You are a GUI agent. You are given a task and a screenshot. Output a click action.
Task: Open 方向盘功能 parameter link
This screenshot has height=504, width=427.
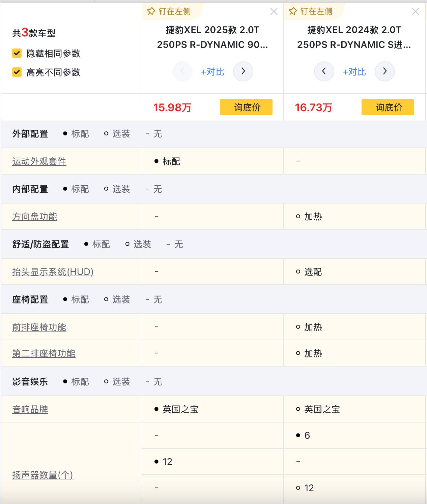35,217
